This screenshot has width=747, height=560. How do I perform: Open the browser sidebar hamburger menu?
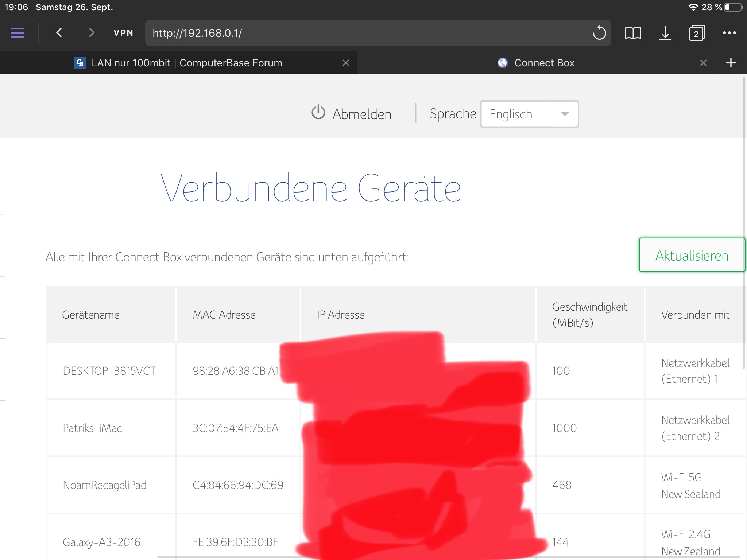point(18,33)
